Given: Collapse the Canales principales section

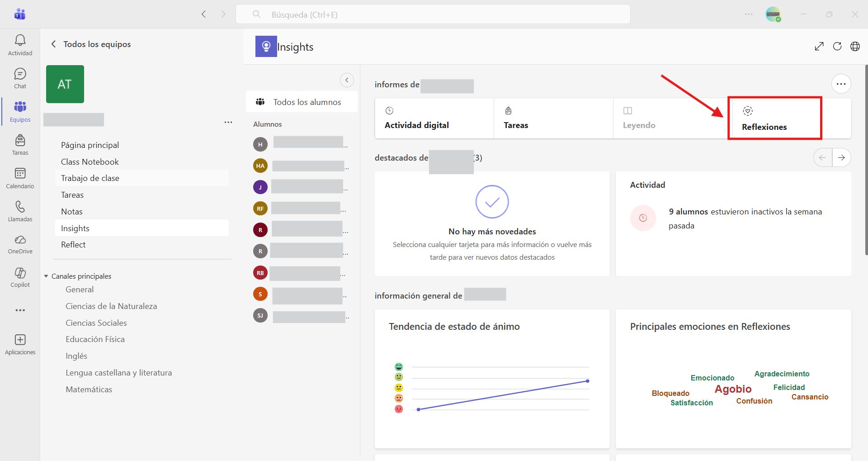Looking at the screenshot, I should [46, 276].
